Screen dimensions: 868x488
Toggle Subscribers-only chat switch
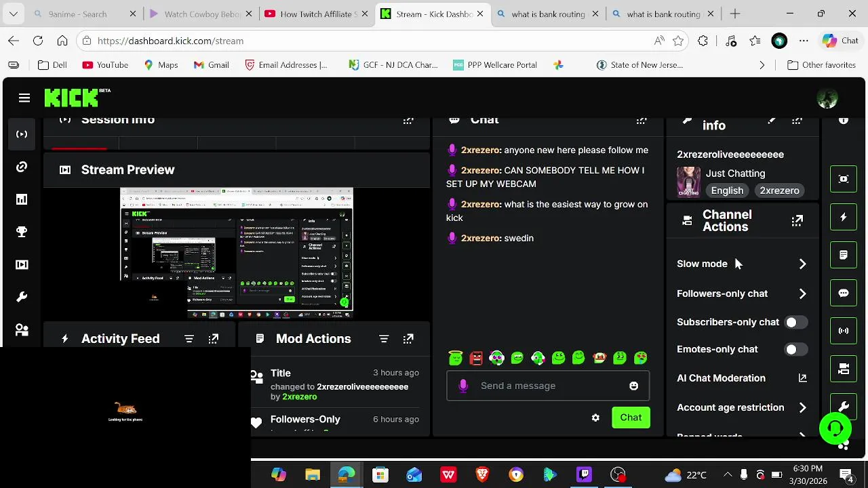tap(796, 323)
